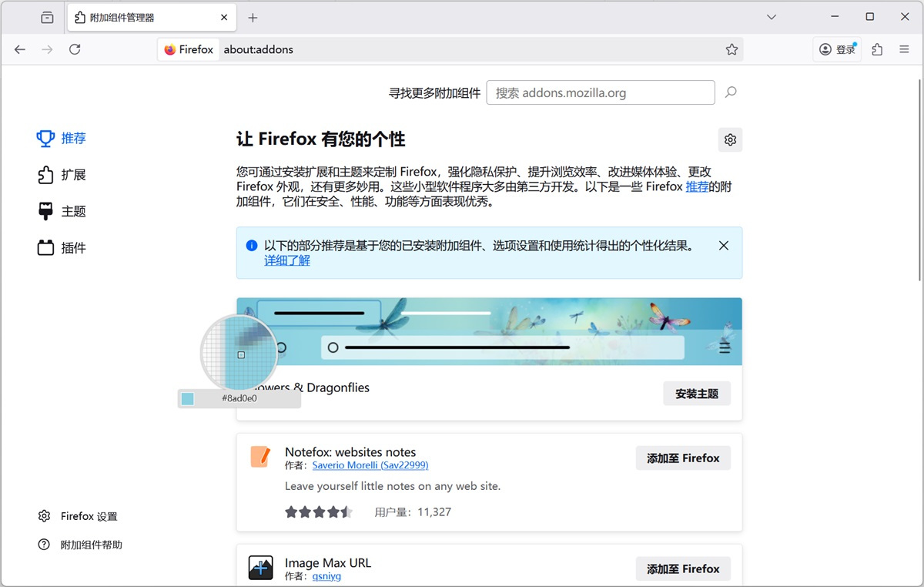Open the 详细了解 link in the banner

[x=286, y=260]
